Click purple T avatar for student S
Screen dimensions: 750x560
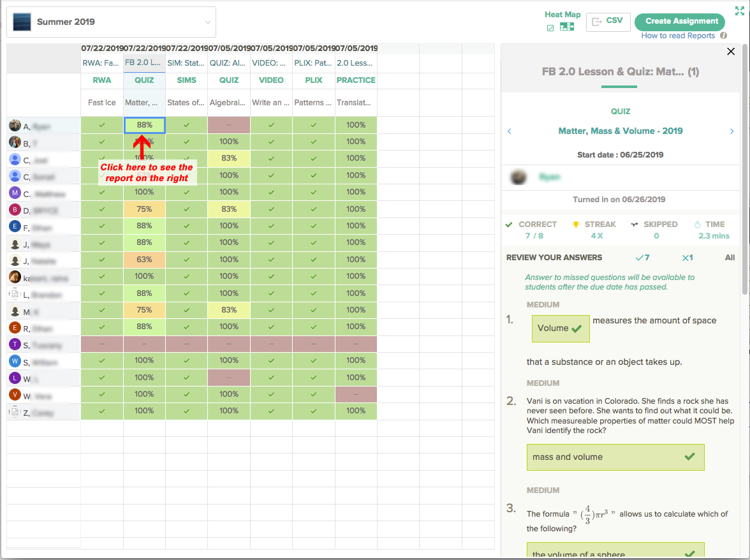point(15,344)
